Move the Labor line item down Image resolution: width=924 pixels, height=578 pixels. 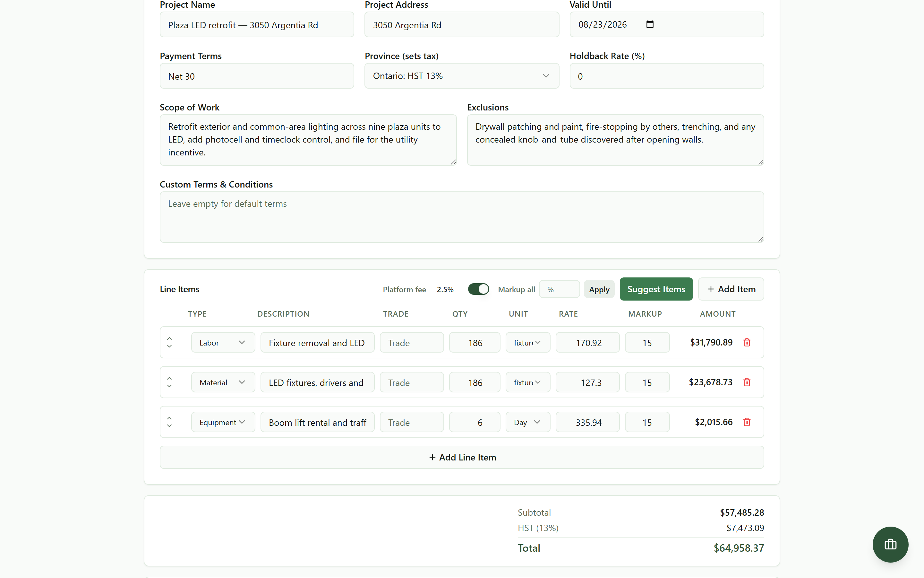click(169, 346)
